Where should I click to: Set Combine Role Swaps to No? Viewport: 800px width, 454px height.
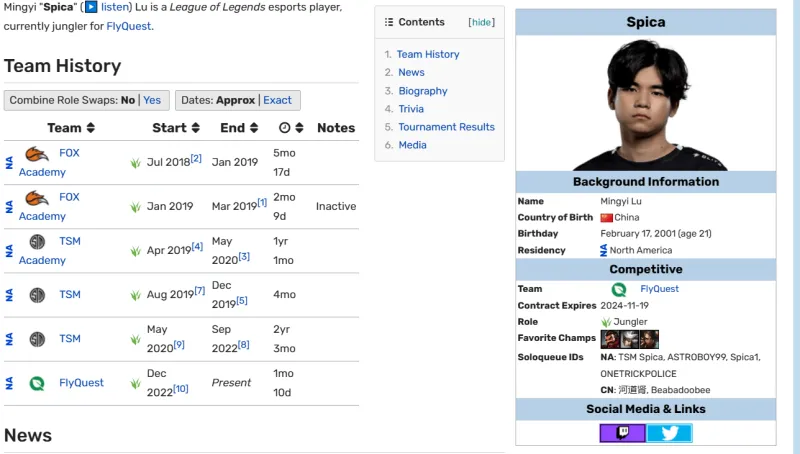pyautogui.click(x=128, y=100)
